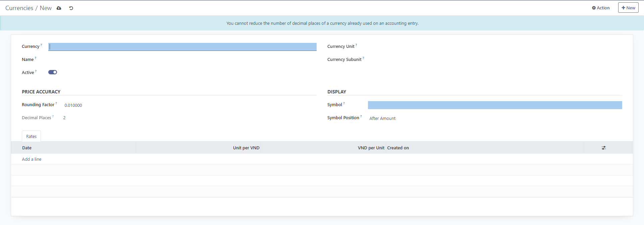Click help question mark beside Symbol Position

pos(361,117)
